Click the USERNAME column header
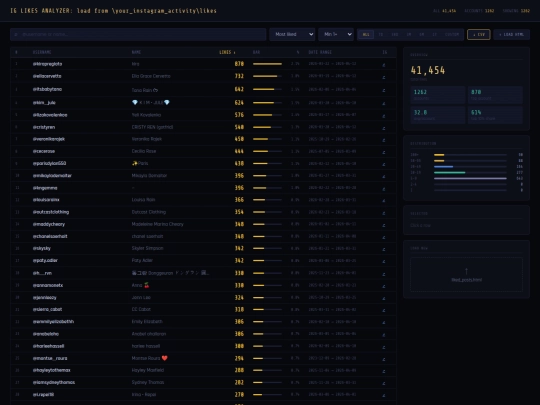The image size is (540, 405). (42, 52)
